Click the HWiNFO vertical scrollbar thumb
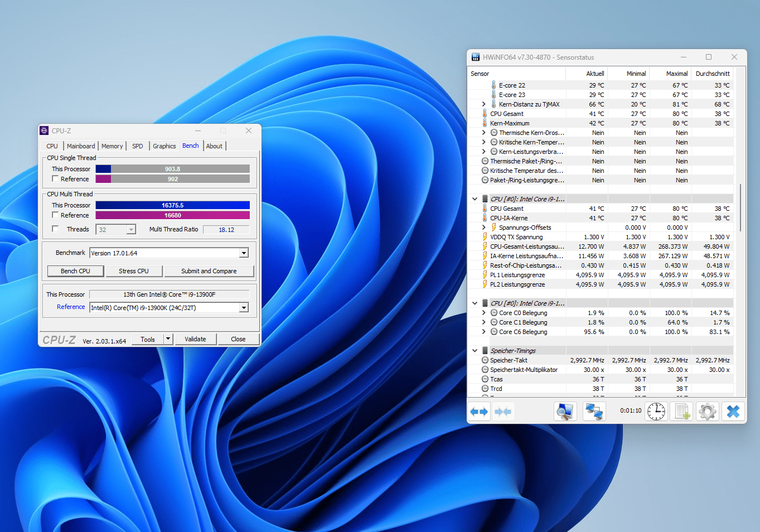Image resolution: width=760 pixels, height=532 pixels. coord(740,207)
